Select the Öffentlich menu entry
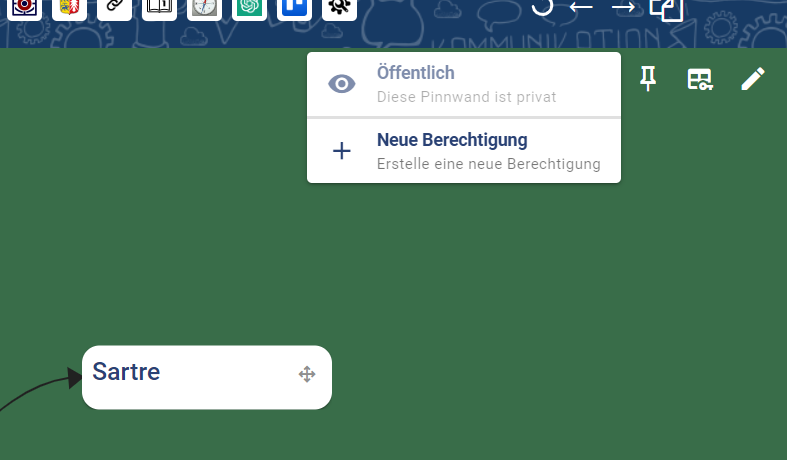The width and height of the screenshot is (787, 460). point(465,84)
